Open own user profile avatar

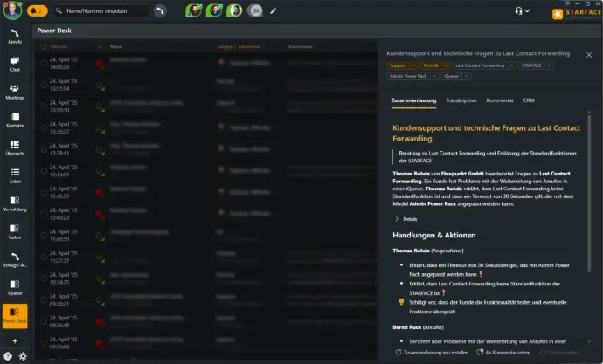[12, 10]
